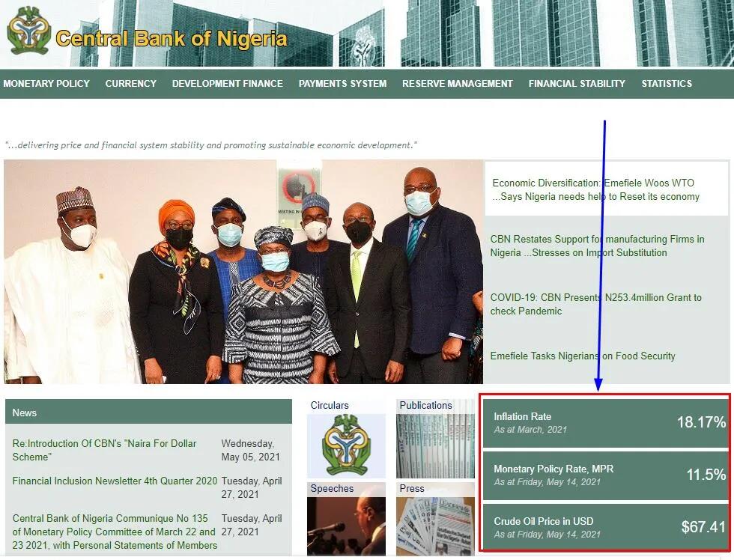
Task: Read the Economic Diversification Emefiele Woos WTO story
Action: point(595,189)
